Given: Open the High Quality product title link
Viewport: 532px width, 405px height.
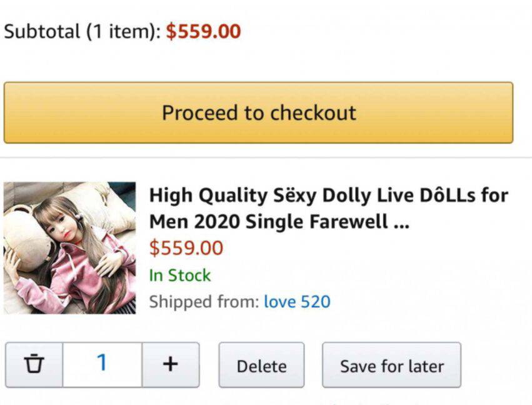Looking at the screenshot, I should (x=328, y=196).
